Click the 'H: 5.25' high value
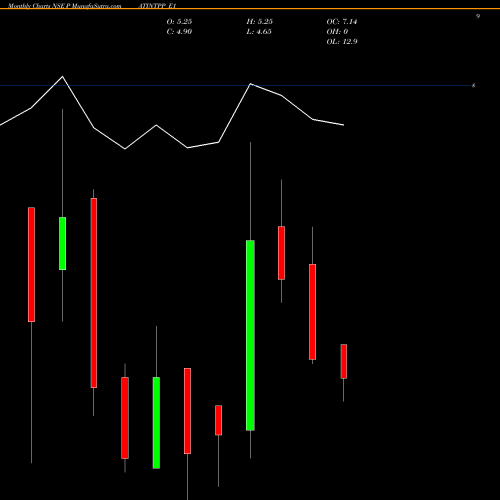This screenshot has width=500, height=500. (259, 22)
